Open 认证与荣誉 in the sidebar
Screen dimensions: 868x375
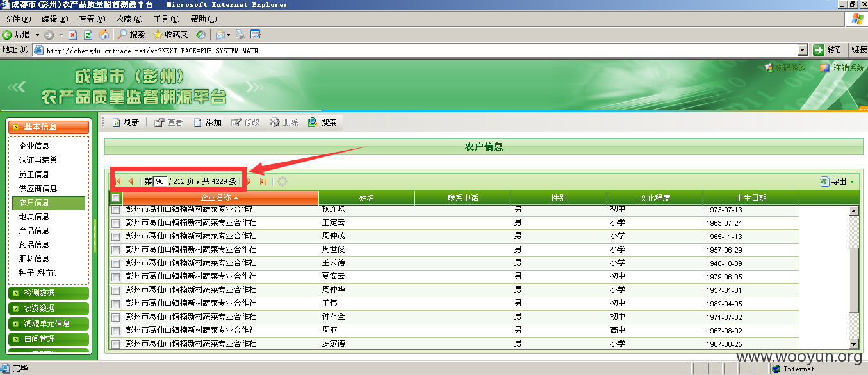(x=38, y=160)
